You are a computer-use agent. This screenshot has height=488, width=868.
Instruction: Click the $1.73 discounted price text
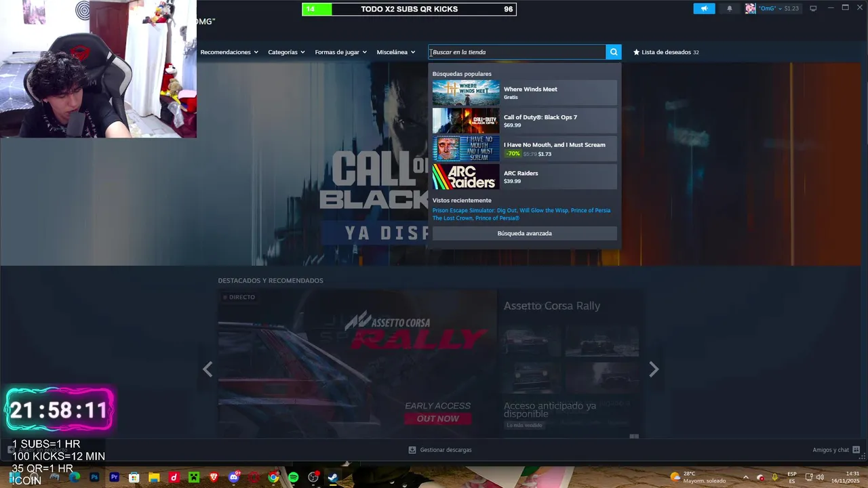click(x=545, y=154)
